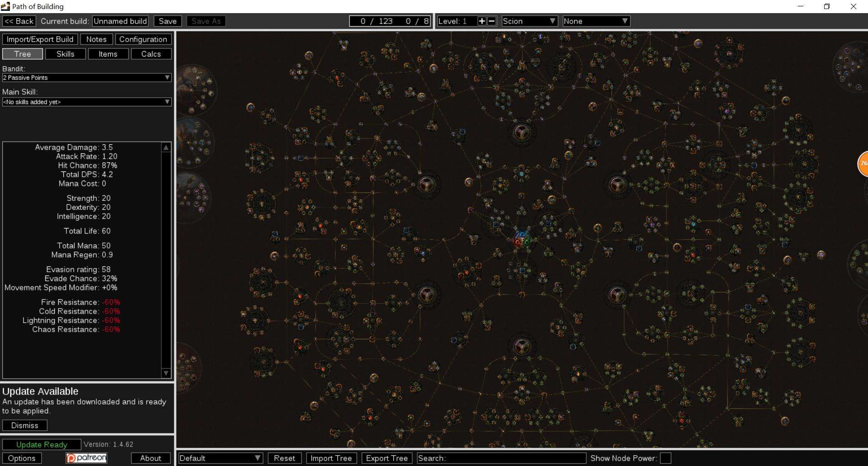This screenshot has height=466, width=868.
Task: Switch to the Items tab
Action: point(108,54)
